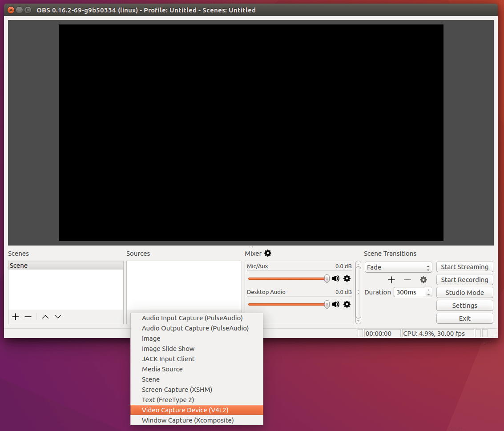Add a new transition with the plus sign
Screen dimensions: 504x431
[x=391, y=280]
